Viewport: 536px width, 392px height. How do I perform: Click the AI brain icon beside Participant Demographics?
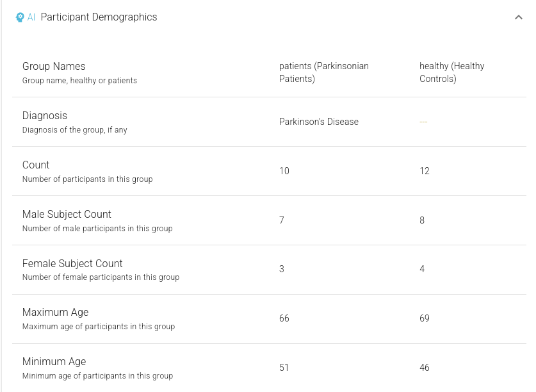point(20,17)
